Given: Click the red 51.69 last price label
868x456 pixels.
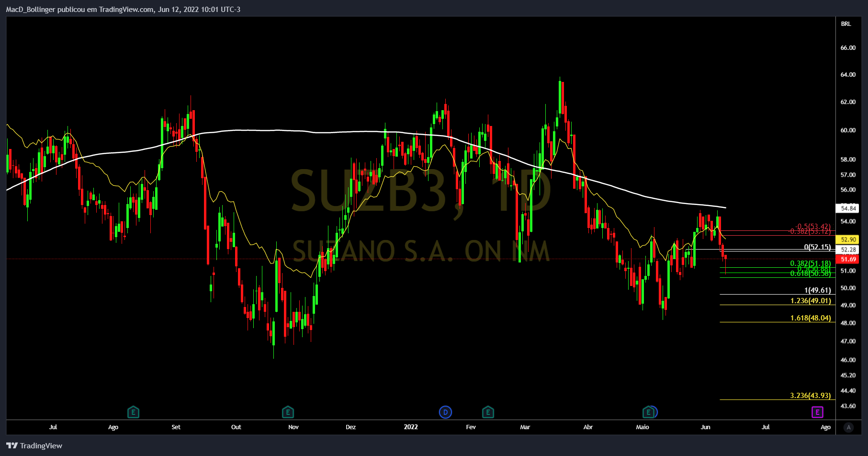Looking at the screenshot, I should pos(847,259).
